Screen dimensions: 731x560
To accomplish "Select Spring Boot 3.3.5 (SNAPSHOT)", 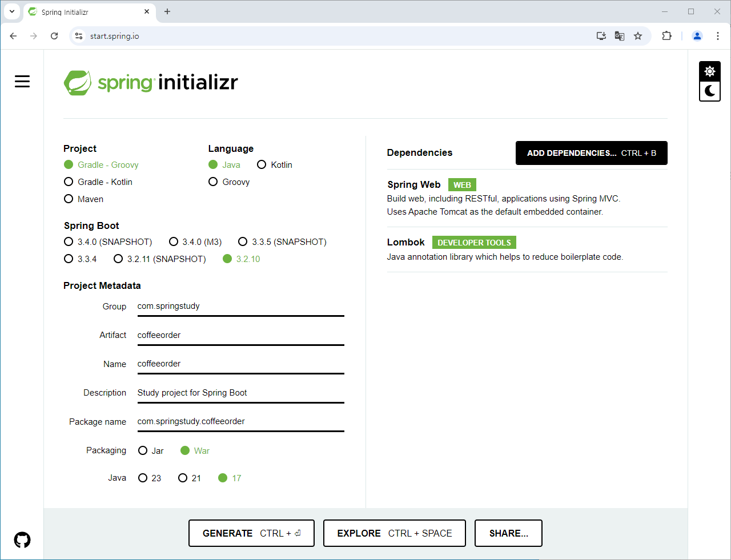I will 282,242.
